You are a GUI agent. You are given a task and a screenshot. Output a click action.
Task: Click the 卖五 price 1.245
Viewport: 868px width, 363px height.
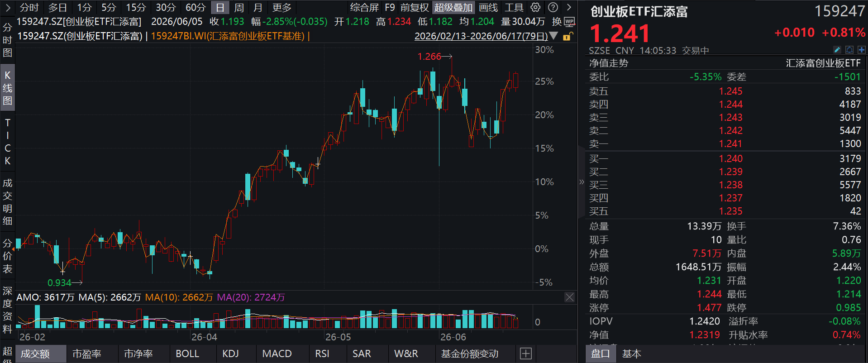click(x=731, y=91)
